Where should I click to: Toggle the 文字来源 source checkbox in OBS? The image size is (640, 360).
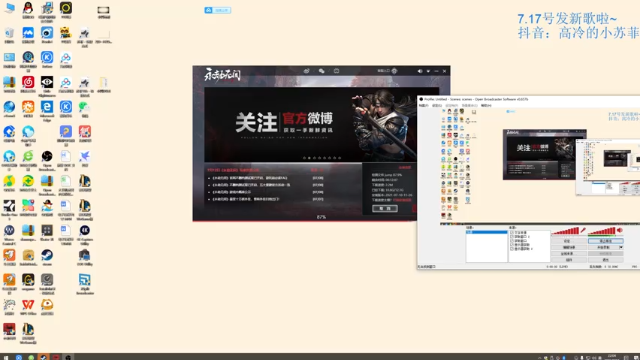click(x=512, y=233)
